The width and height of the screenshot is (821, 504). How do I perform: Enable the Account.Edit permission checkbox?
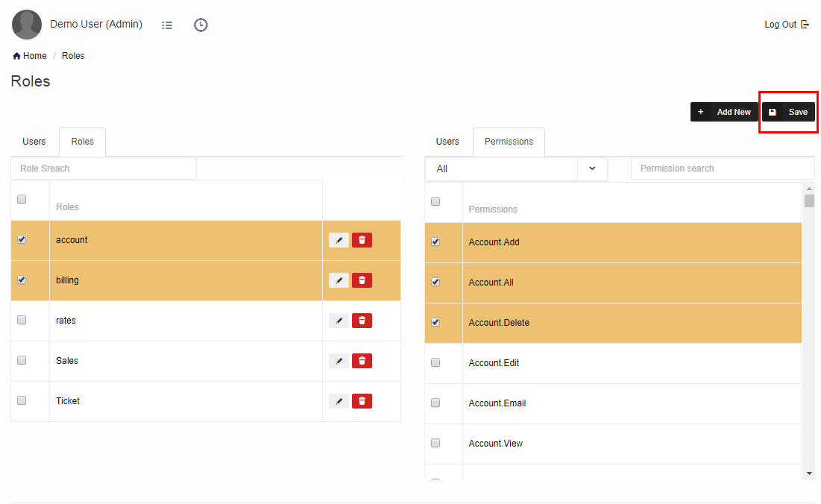435,362
